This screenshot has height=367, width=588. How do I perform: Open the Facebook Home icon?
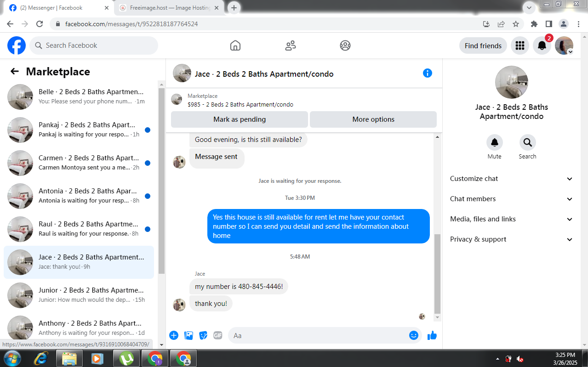pos(235,45)
